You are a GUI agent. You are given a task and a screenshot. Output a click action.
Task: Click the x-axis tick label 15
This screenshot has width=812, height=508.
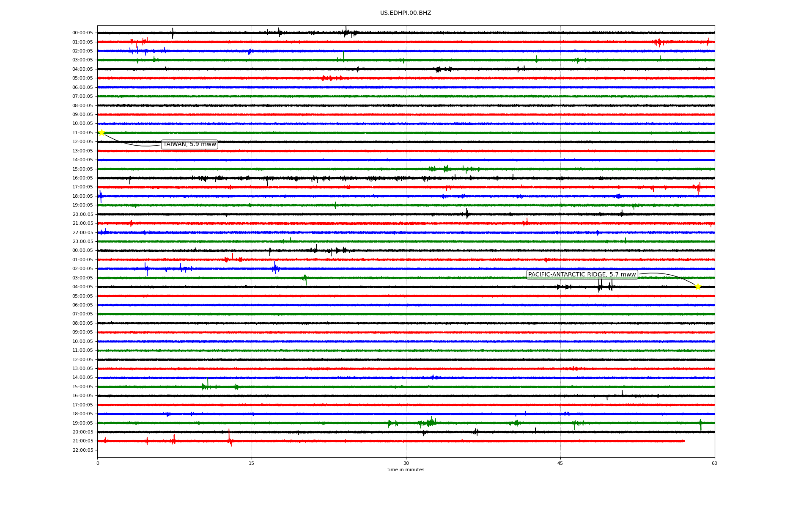coord(252,463)
